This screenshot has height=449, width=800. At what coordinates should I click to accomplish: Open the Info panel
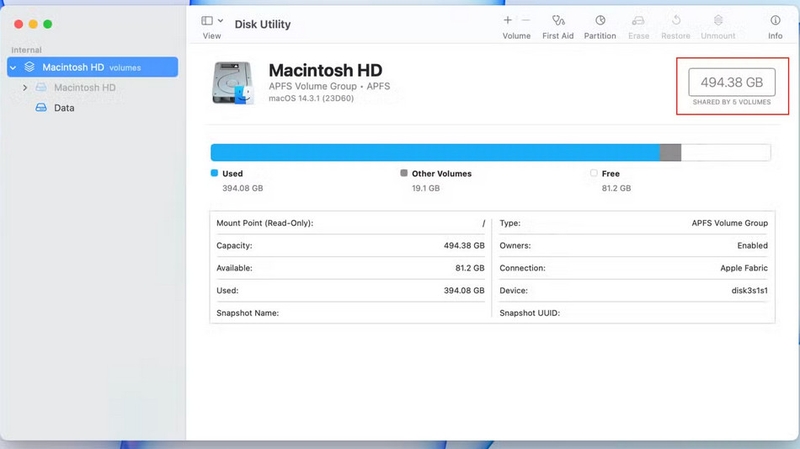click(x=775, y=20)
